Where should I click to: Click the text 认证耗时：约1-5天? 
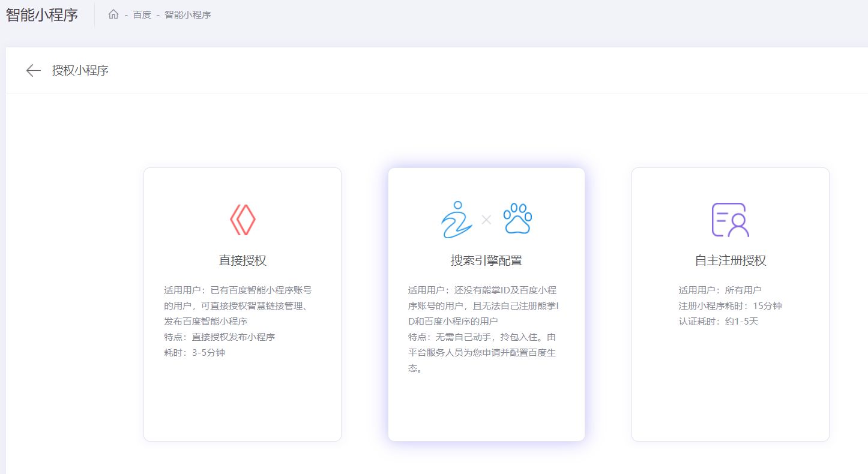click(719, 322)
